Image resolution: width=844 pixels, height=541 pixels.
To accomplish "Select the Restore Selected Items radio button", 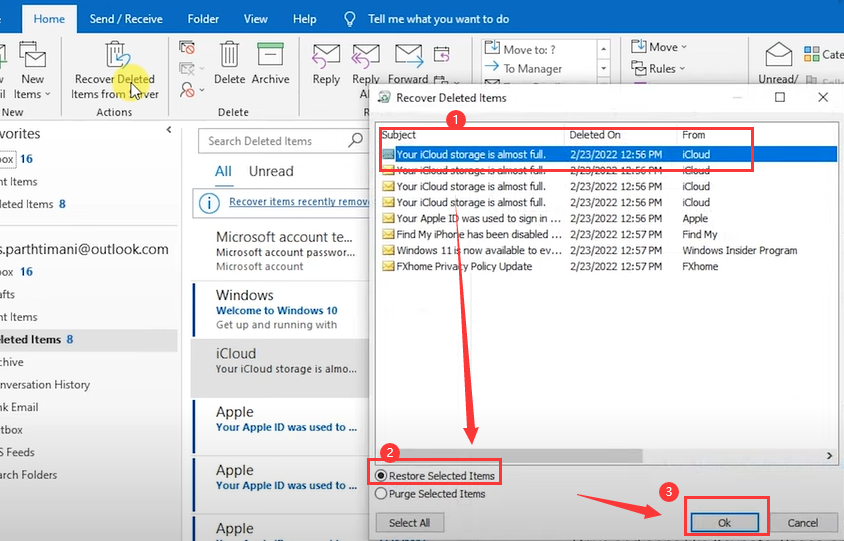I will point(381,475).
